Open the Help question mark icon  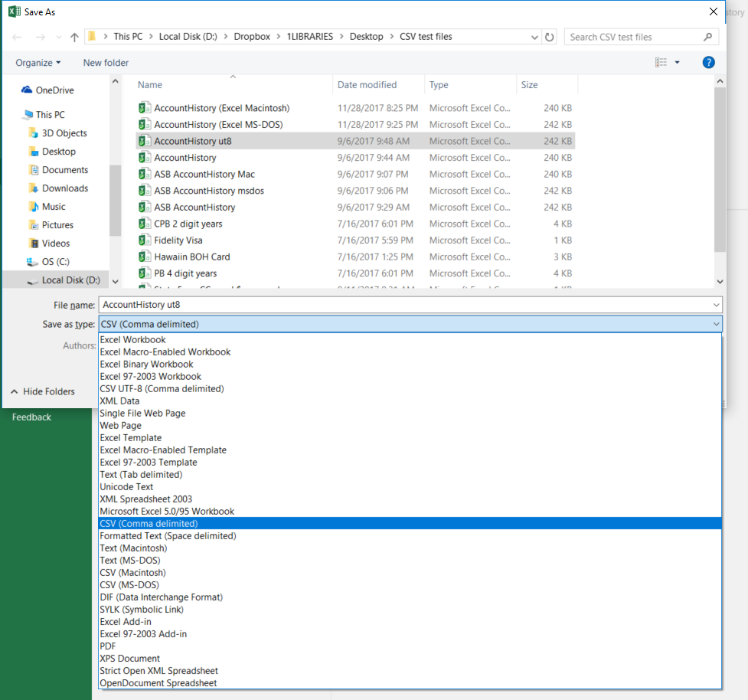(708, 62)
